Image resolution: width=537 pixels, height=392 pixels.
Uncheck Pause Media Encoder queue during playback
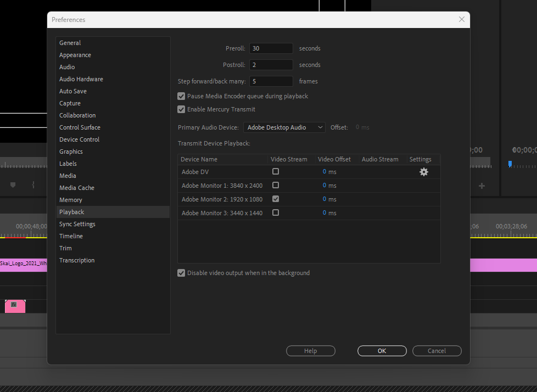point(181,96)
